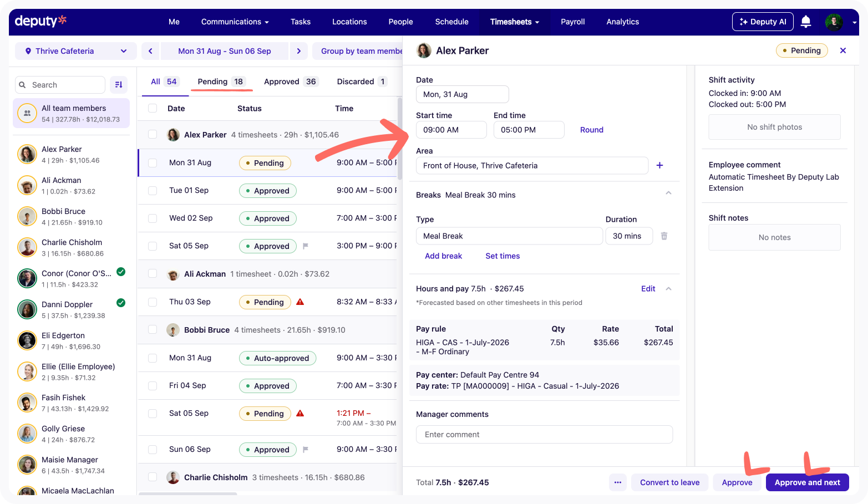Click Convert to leave button
868x504 pixels.
(669, 482)
